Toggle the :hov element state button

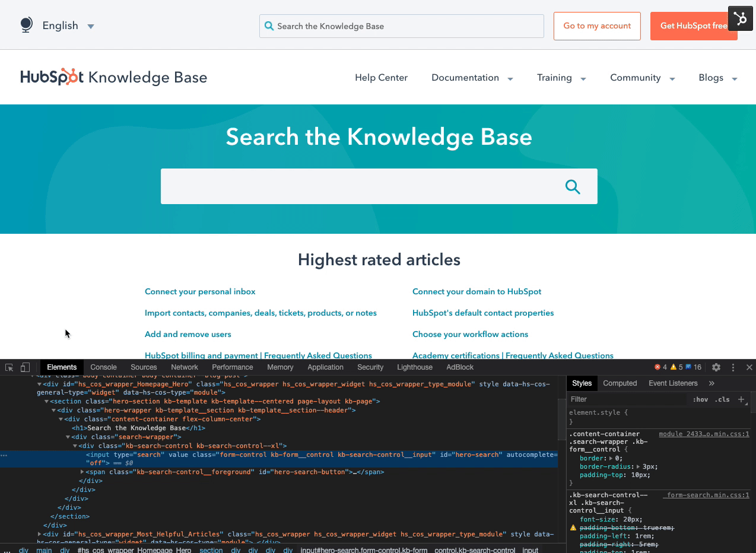pyautogui.click(x=700, y=399)
